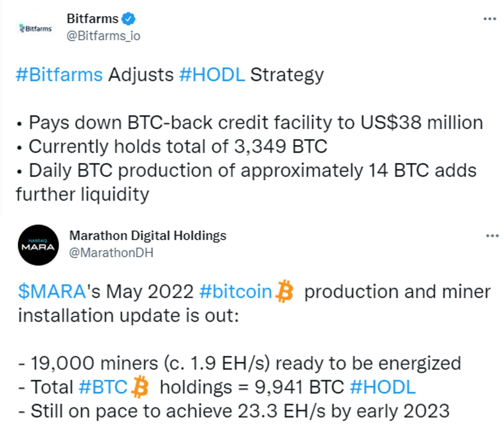This screenshot has height=426, width=504.
Task: Open more options on the Marathon tweet
Action: 492,236
